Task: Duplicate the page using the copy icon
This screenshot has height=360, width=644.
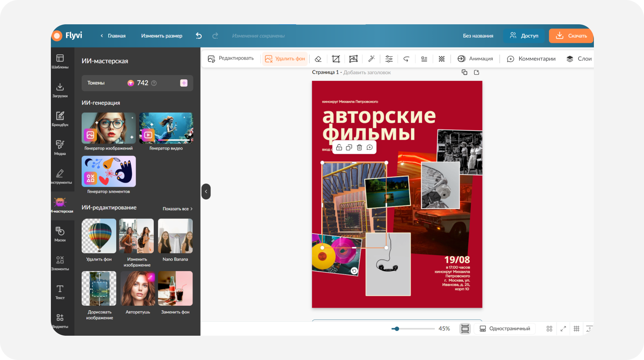Action: pos(464,72)
